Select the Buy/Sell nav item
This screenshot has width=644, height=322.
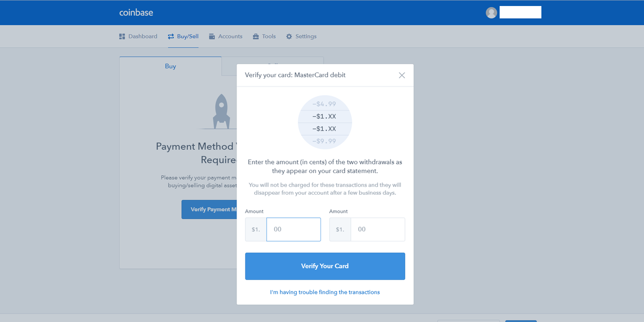tap(183, 36)
